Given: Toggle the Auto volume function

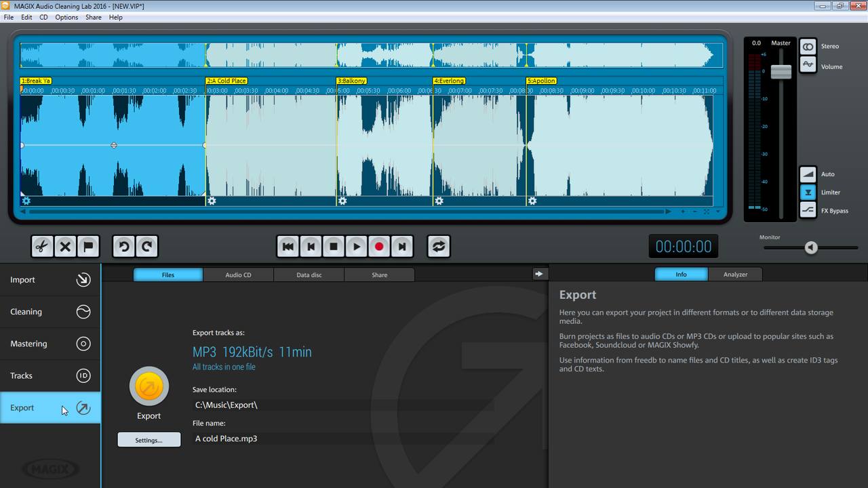Looking at the screenshot, I should [x=808, y=174].
